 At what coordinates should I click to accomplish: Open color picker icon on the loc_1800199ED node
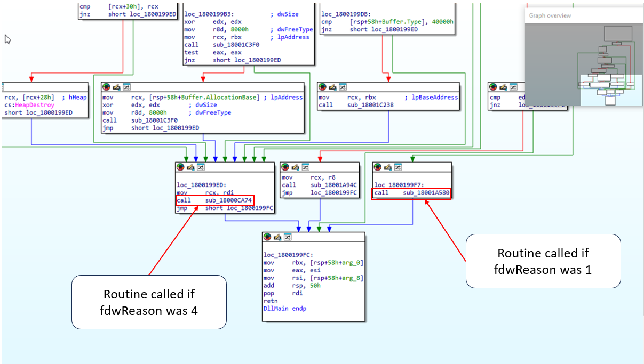181,167
